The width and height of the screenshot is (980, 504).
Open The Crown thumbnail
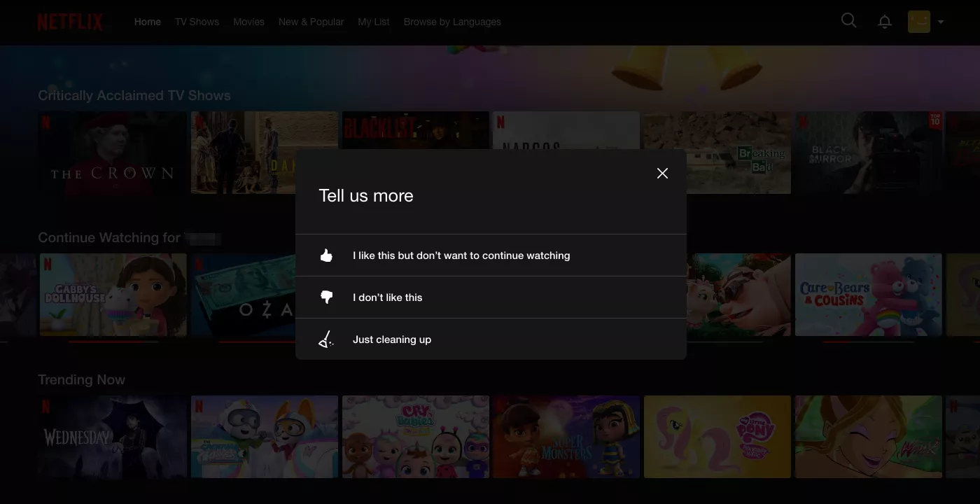click(113, 153)
